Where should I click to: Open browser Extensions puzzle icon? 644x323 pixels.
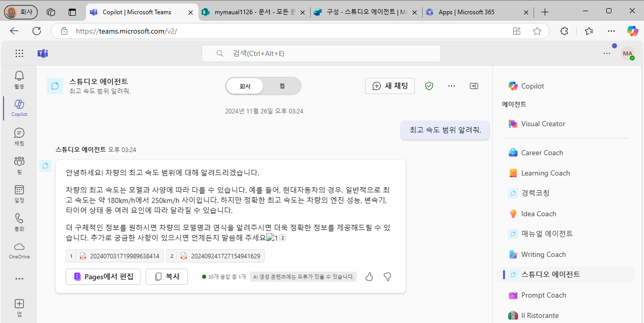564,31
